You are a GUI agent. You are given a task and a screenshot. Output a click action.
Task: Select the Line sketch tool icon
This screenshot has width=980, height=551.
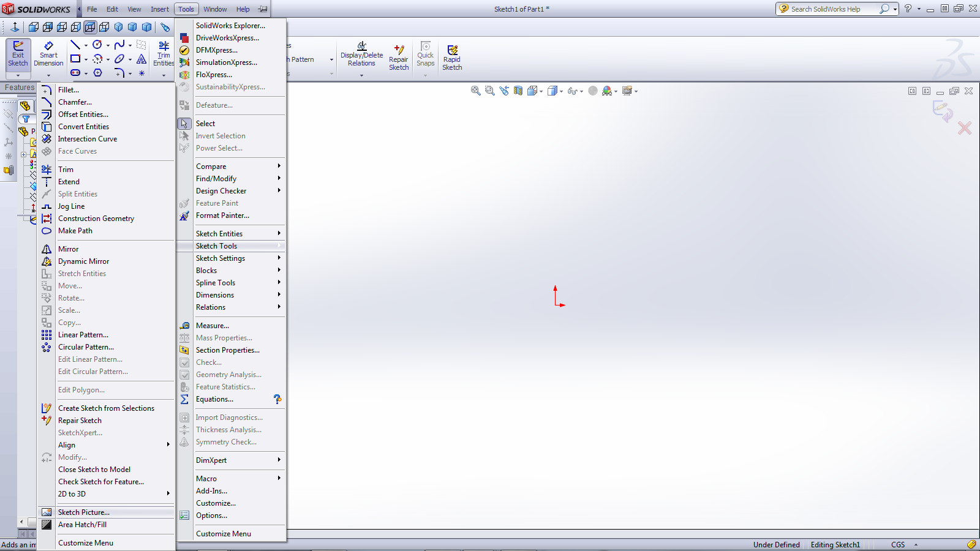coord(75,45)
